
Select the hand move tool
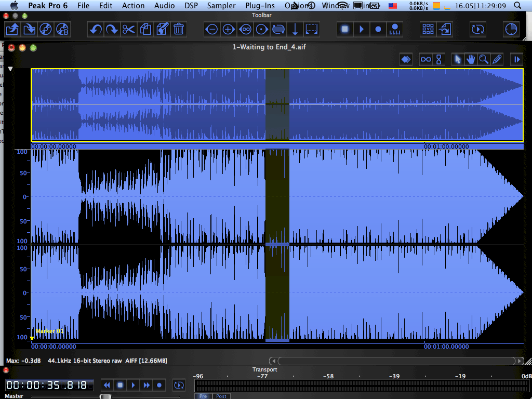471,60
